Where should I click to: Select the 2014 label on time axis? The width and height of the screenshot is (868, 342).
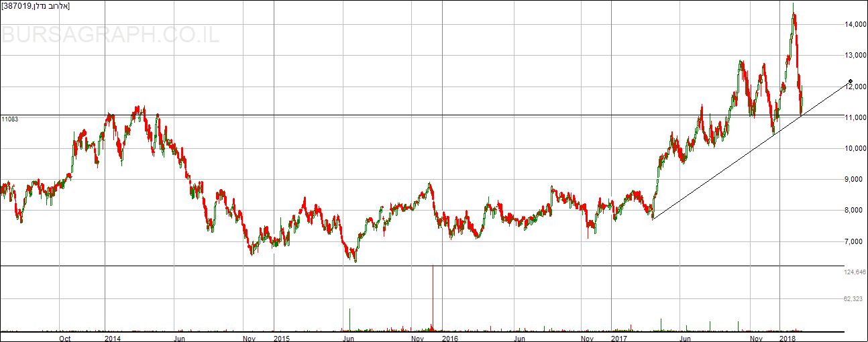(x=113, y=338)
